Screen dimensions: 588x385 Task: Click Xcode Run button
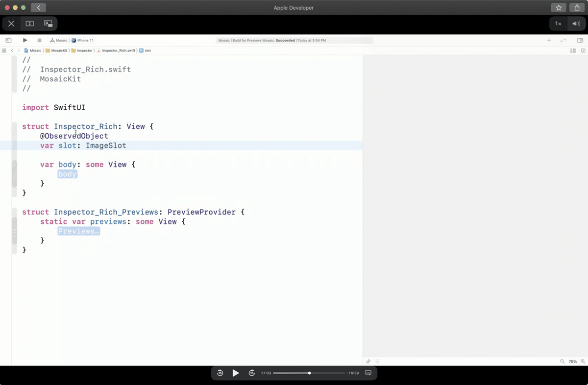pos(25,40)
